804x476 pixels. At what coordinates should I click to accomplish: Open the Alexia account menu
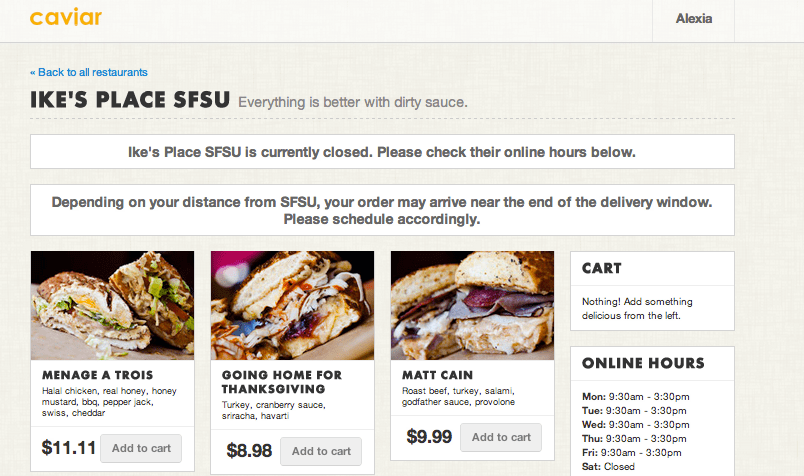pyautogui.click(x=693, y=19)
